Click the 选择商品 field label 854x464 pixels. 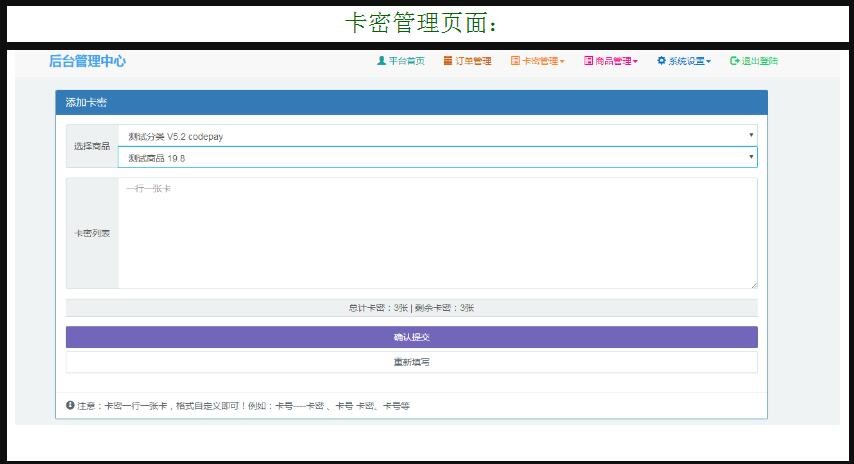92,146
